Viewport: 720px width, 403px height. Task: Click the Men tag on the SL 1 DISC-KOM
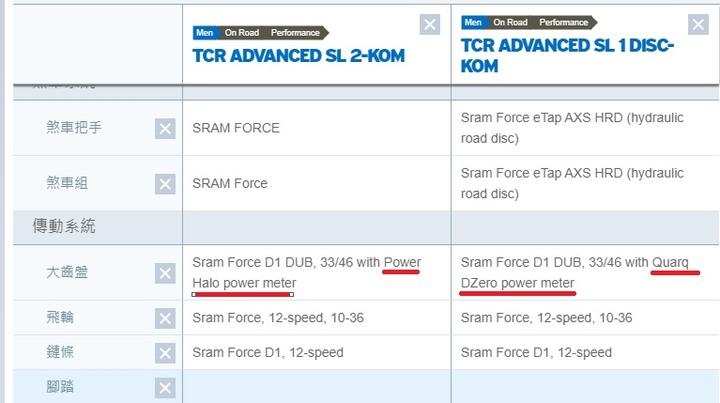point(472,22)
